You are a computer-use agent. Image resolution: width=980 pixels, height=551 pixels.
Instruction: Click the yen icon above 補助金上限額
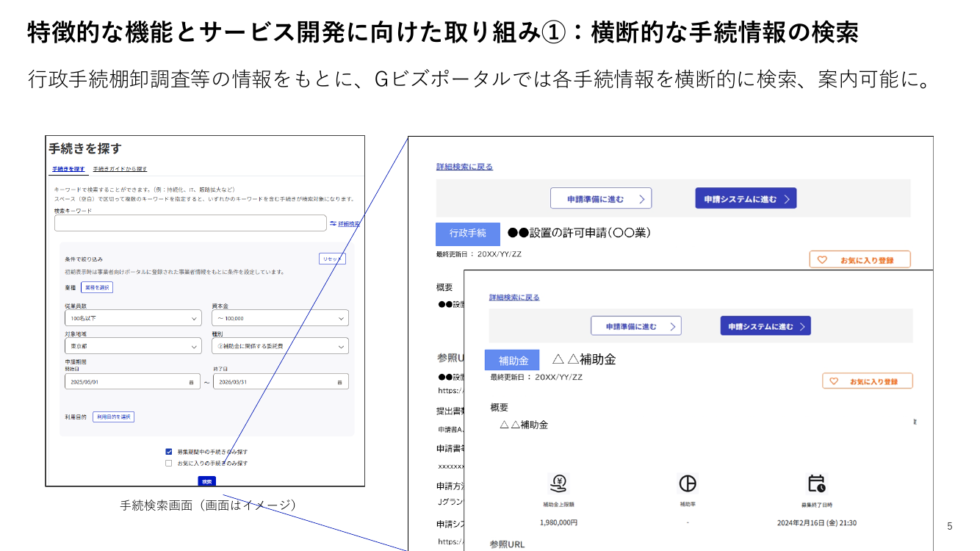coord(558,483)
